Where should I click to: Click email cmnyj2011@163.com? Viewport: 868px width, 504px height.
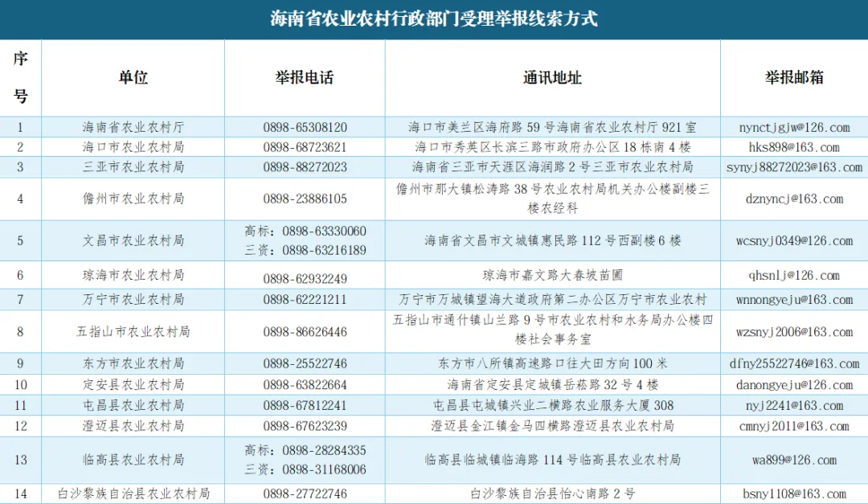click(794, 426)
